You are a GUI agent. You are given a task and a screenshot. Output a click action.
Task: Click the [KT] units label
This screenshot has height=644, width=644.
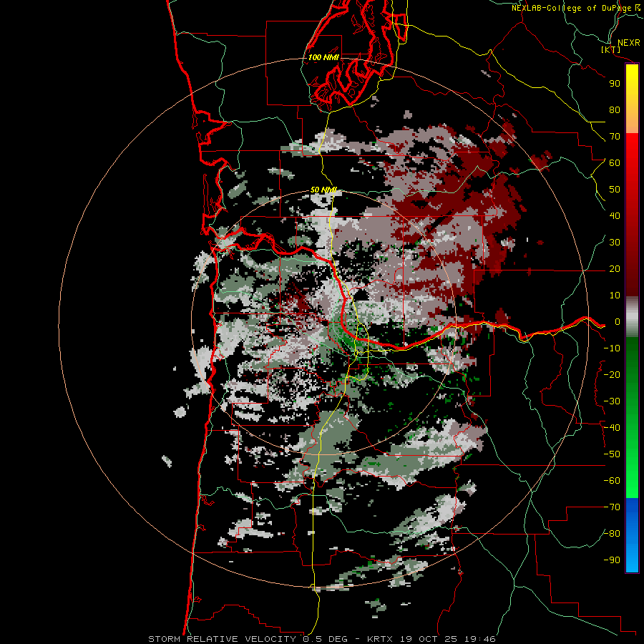(x=611, y=49)
